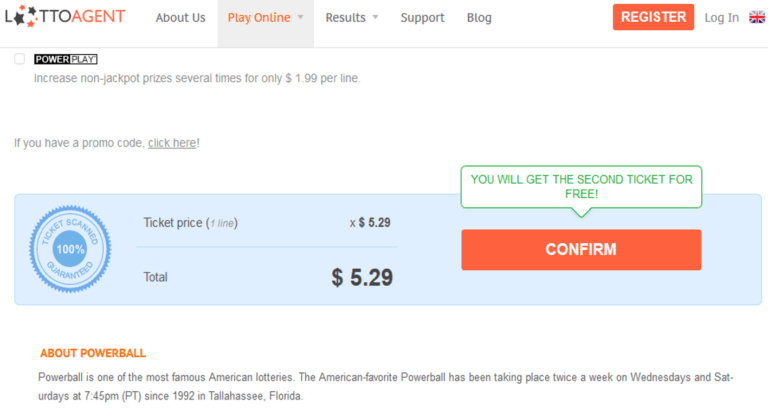Screen dimensions: 768x413
Task: Select the Play Online menu item
Action: (x=259, y=18)
